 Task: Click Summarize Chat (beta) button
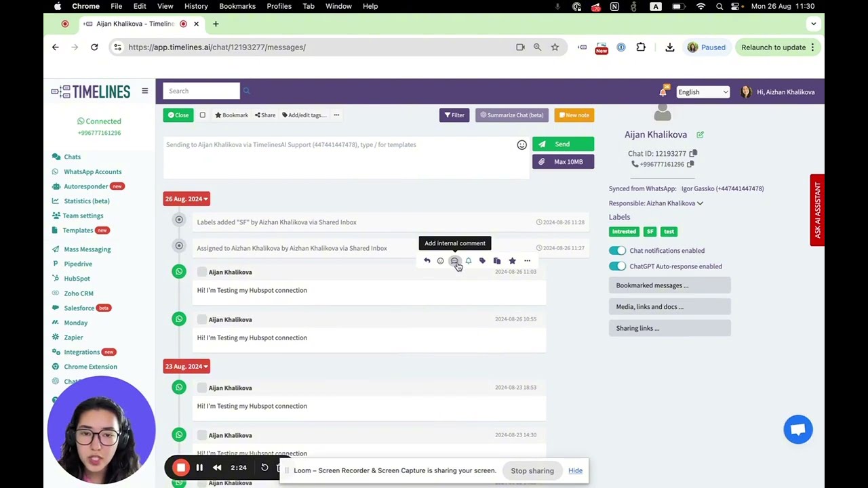click(x=512, y=115)
